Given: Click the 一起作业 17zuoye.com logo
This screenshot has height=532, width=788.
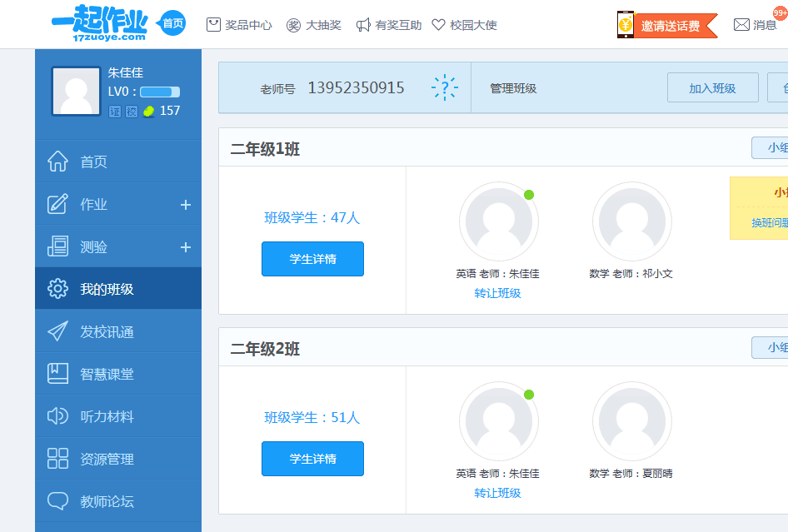Looking at the screenshot, I should (99, 23).
